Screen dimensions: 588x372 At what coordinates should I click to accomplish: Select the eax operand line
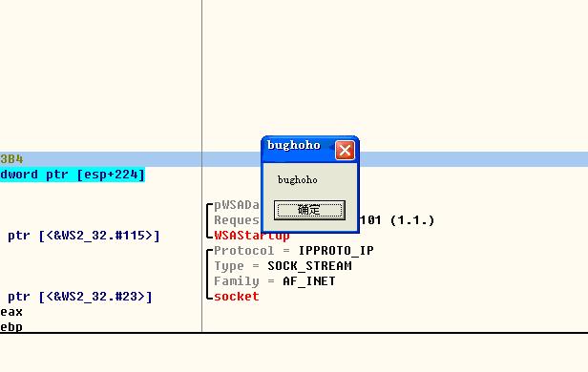11,312
